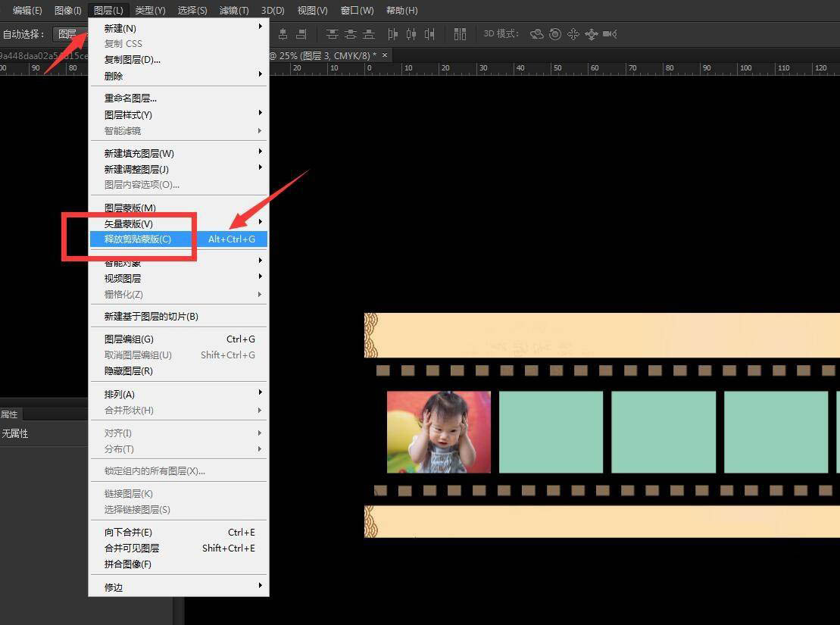Choose 图层编组(G) menu entry
This screenshot has width=840, height=625.
[179, 339]
